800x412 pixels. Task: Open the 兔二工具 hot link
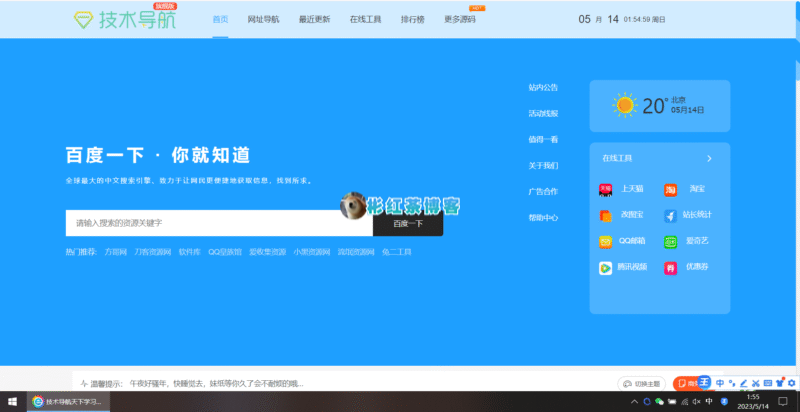396,252
